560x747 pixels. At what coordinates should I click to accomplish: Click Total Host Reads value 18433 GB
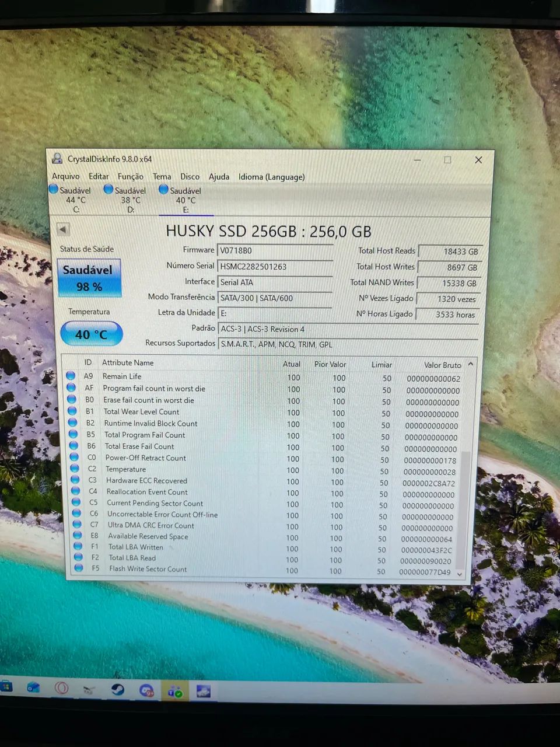coord(450,252)
